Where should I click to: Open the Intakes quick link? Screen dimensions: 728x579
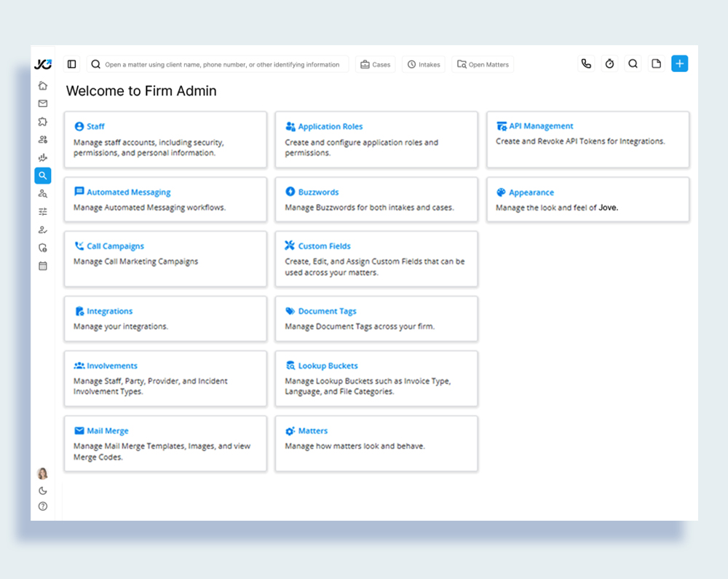click(424, 65)
